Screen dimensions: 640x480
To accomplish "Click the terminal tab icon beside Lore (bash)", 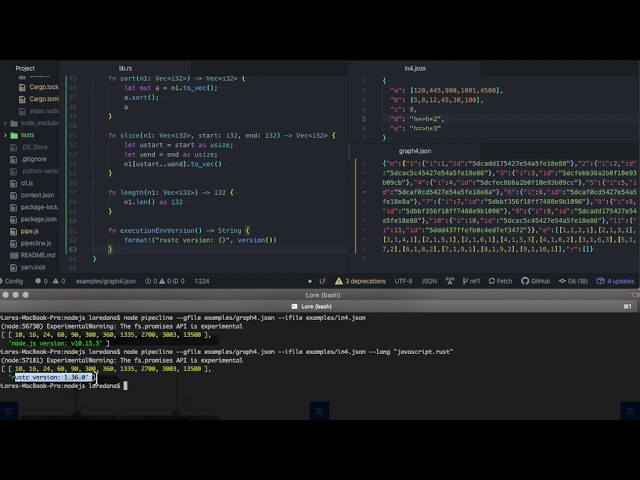I will point(294,306).
